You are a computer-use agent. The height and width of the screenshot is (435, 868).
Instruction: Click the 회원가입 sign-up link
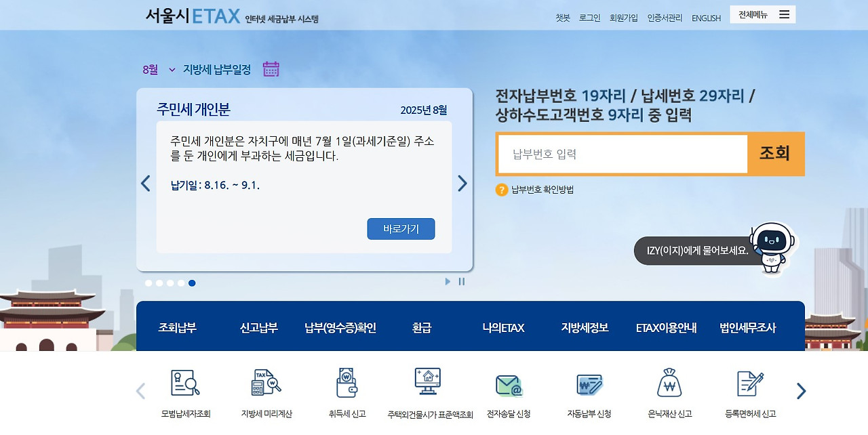click(x=624, y=18)
